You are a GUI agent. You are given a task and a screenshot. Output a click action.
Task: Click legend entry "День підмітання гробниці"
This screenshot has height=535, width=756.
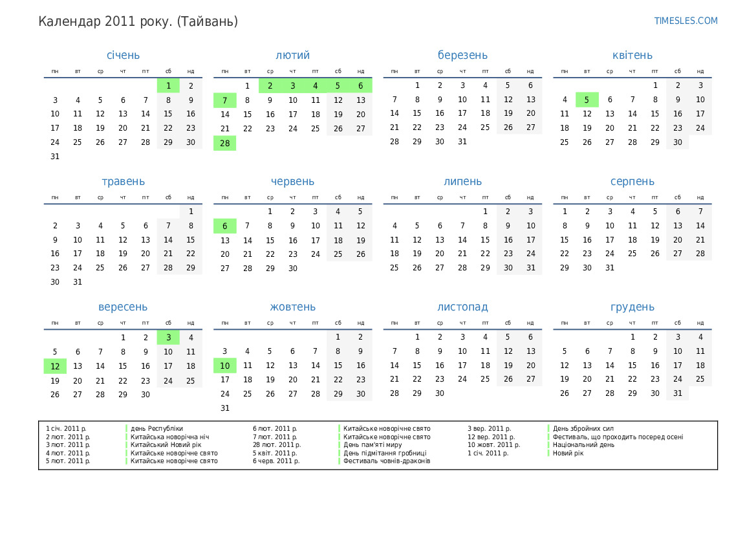(385, 453)
